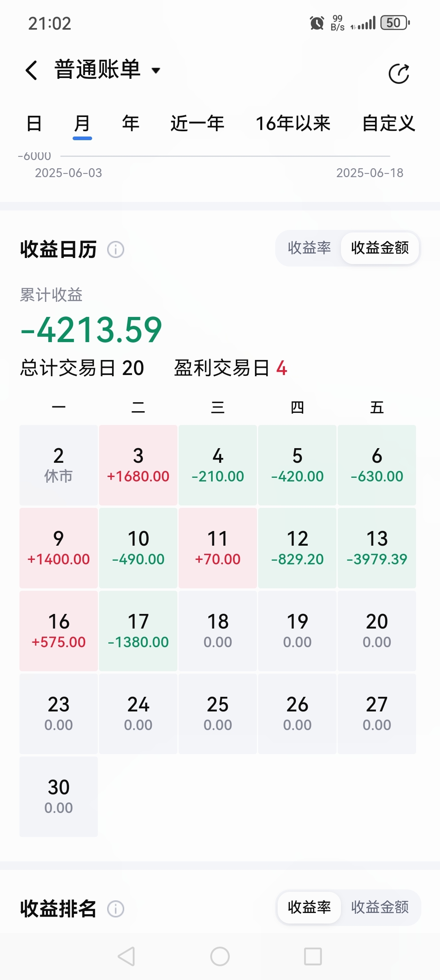The height and width of the screenshot is (980, 440).
Task: Tap the share/refresh icon at top right
Action: click(x=399, y=74)
